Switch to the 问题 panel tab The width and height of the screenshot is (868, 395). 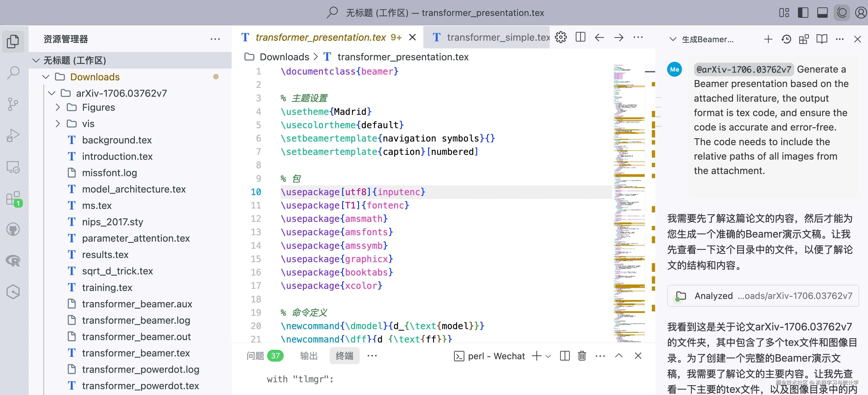[255, 356]
